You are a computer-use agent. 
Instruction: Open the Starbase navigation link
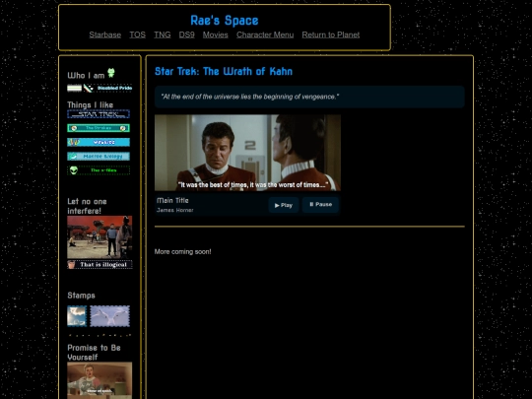(104, 34)
